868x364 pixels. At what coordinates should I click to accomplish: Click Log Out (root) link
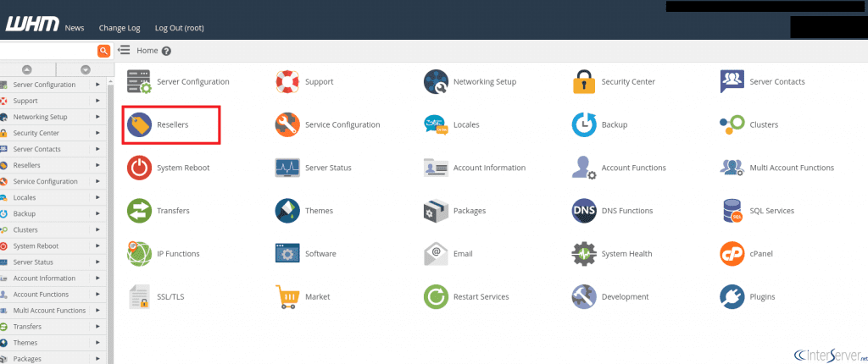coord(179,28)
